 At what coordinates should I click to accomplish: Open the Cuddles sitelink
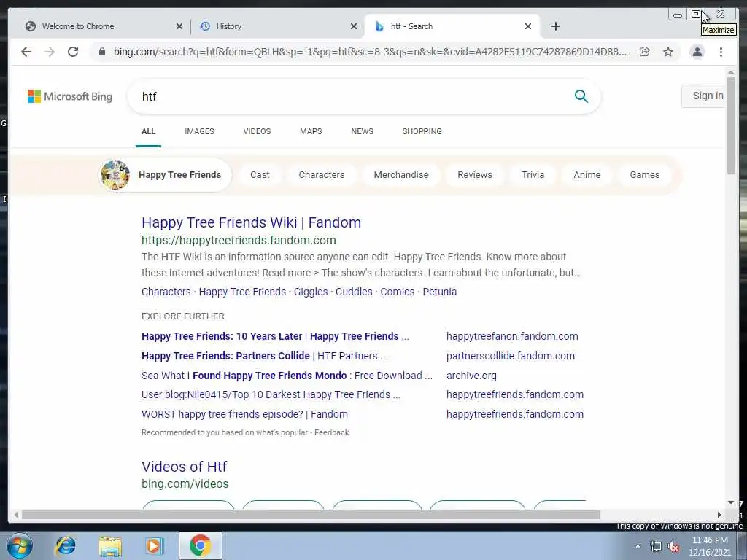[x=354, y=292]
